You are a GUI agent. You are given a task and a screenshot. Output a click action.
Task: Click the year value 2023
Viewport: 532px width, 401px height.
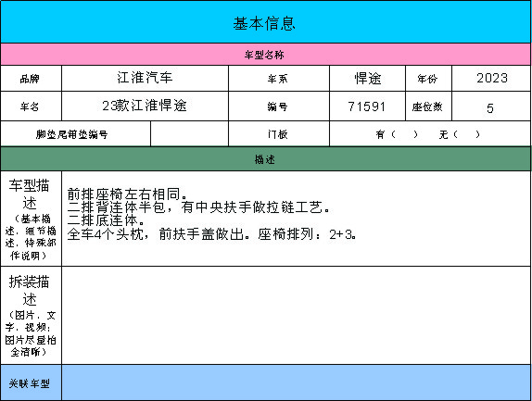(x=491, y=79)
